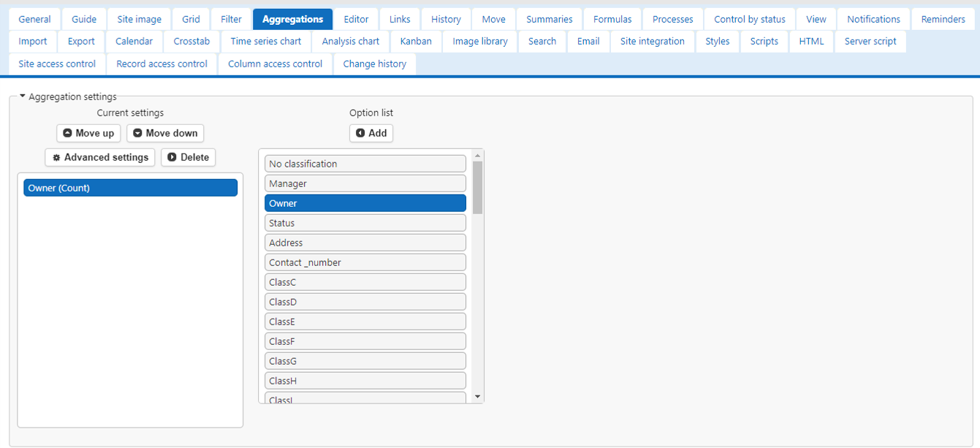Open the Notifications tab
Image resolution: width=980 pixels, height=448 pixels.
tap(873, 19)
